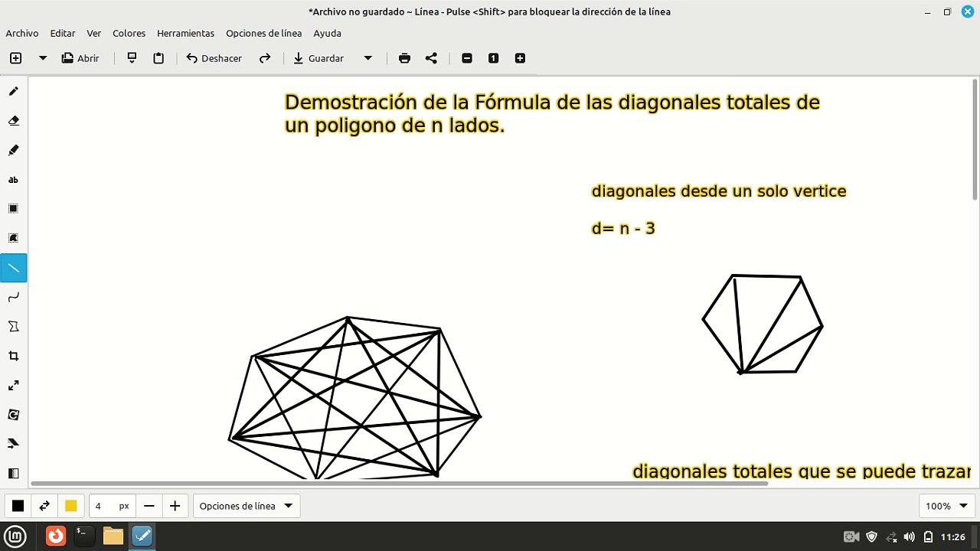
Task: Open the Opciones de línea menu
Action: (264, 33)
